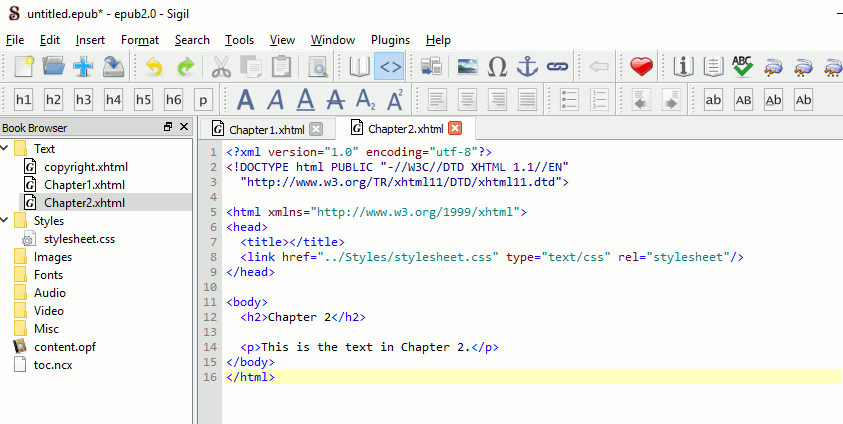843x424 pixels.
Task: Select copyright.xhtml in Book Browser
Action: 86,167
